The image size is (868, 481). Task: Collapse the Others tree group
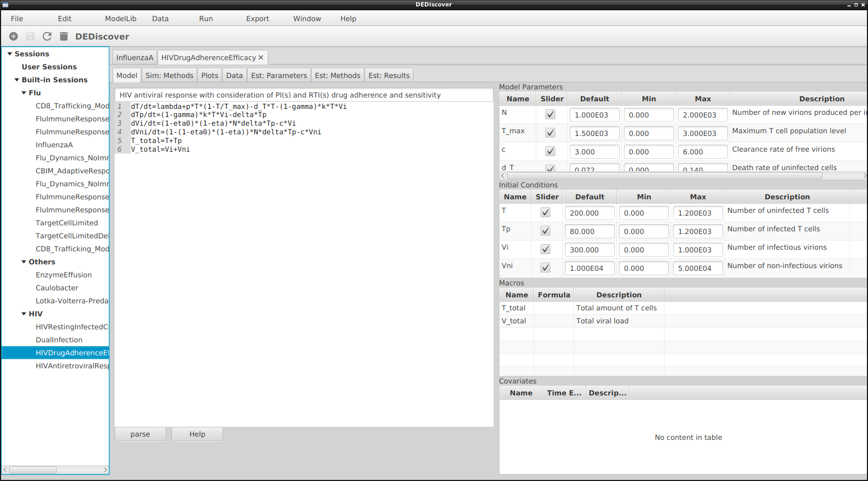(24, 262)
